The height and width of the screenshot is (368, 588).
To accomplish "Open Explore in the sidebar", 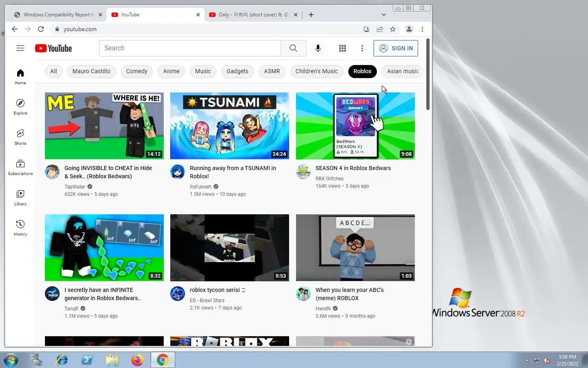I will (x=20, y=107).
